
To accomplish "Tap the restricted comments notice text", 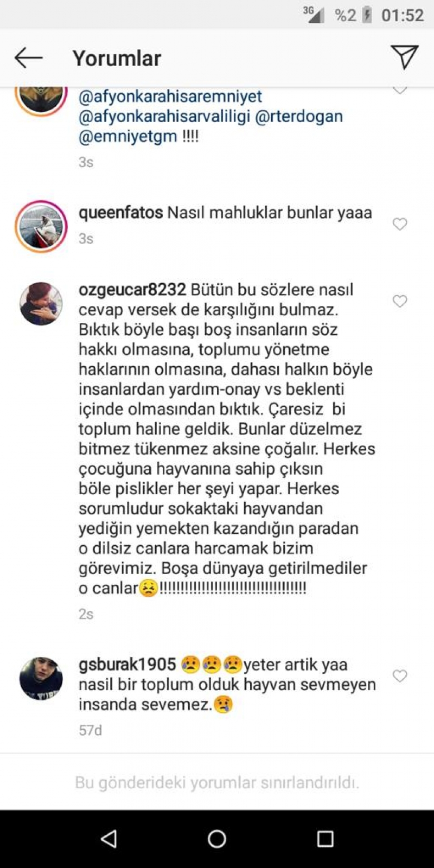I will [217, 783].
